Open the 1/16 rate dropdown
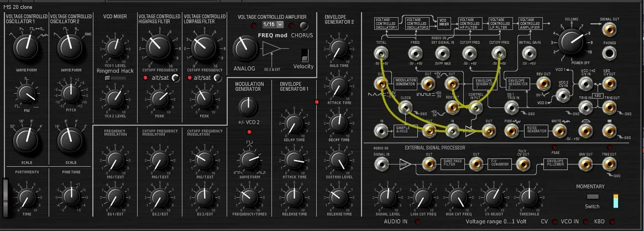Image resolution: width=644 pixels, height=231 pixels. (273, 24)
